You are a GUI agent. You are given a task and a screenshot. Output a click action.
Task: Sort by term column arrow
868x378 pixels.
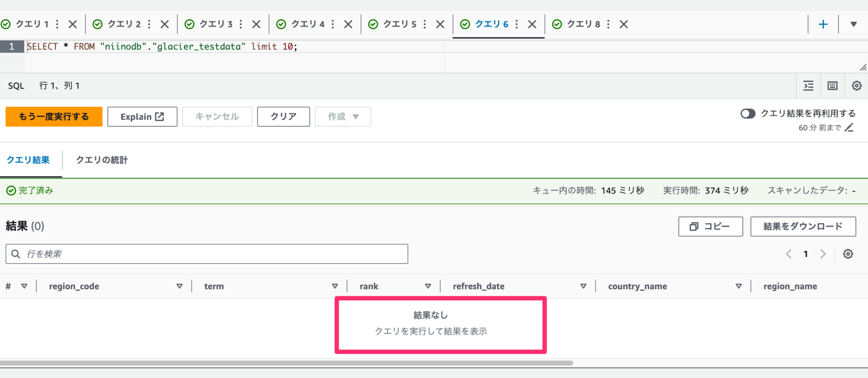(335, 286)
